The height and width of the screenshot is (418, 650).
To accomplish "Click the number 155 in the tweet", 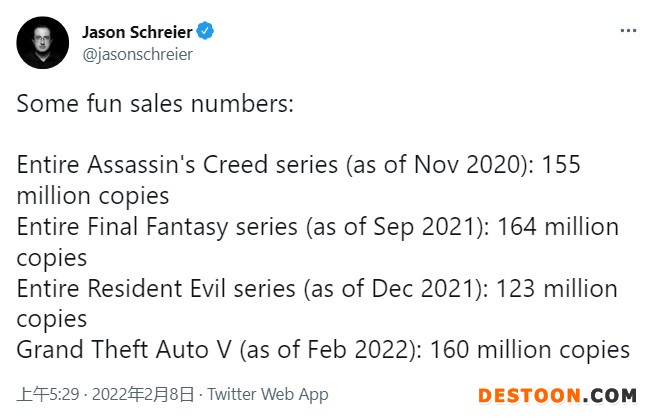I will coord(562,166).
